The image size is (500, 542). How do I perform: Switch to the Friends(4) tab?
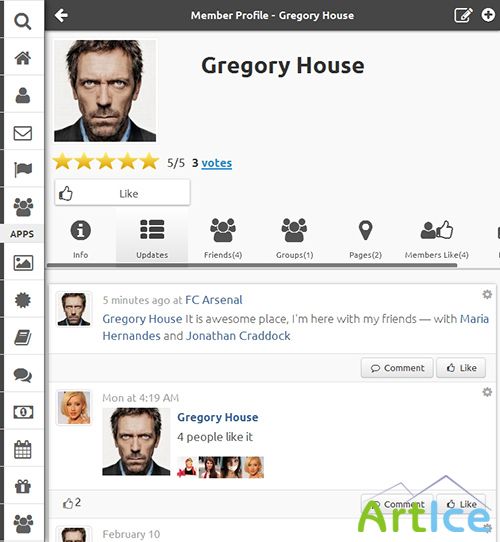click(x=223, y=239)
